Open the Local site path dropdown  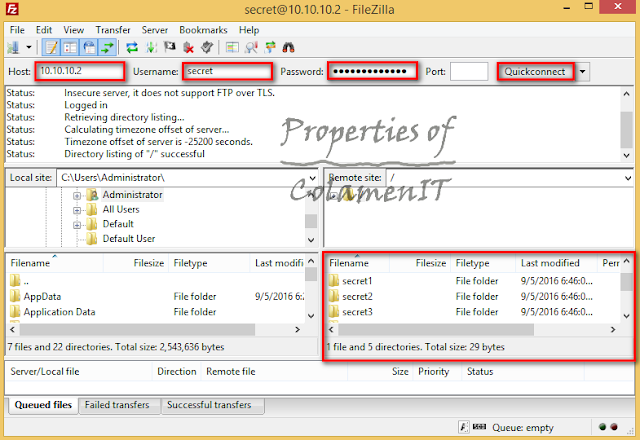[312, 178]
